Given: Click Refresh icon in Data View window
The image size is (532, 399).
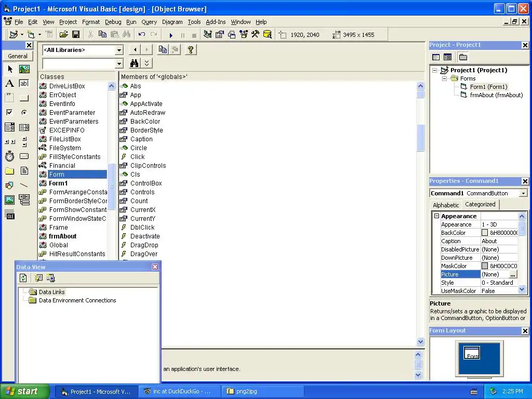Looking at the screenshot, I should point(23,278).
